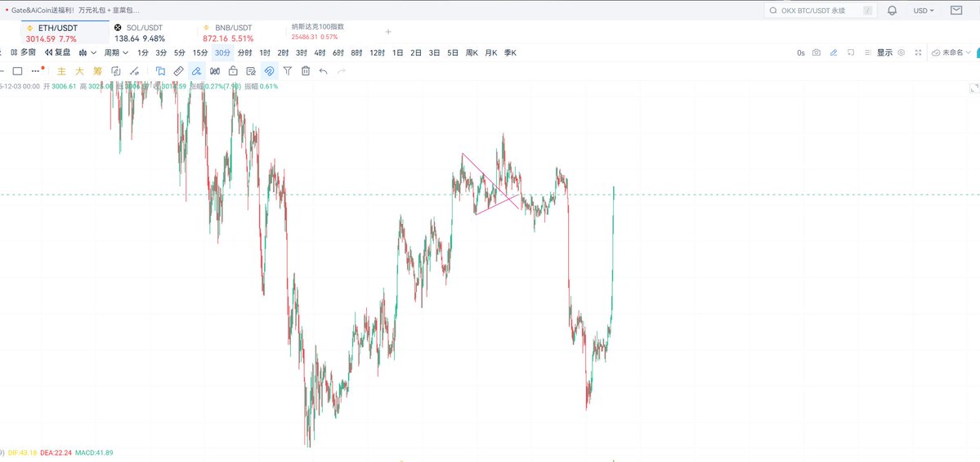Switch to 5分 timeframe
This screenshot has width=980, height=462.
click(x=179, y=52)
